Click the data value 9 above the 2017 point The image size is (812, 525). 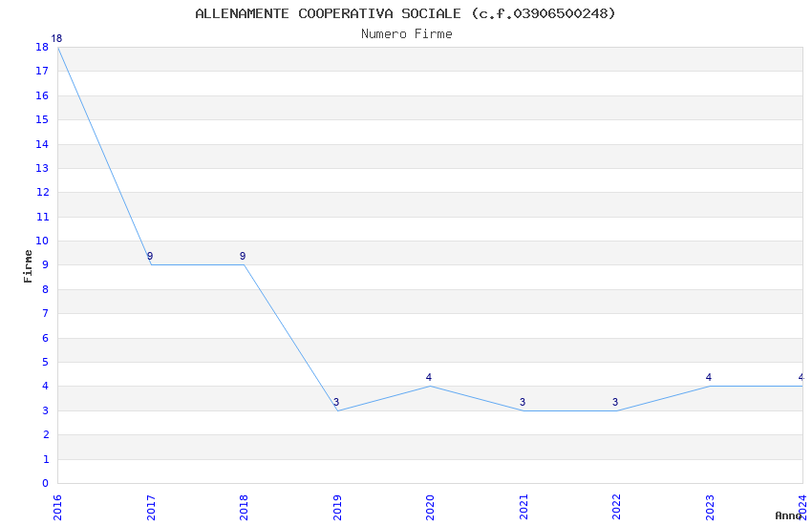tap(150, 256)
